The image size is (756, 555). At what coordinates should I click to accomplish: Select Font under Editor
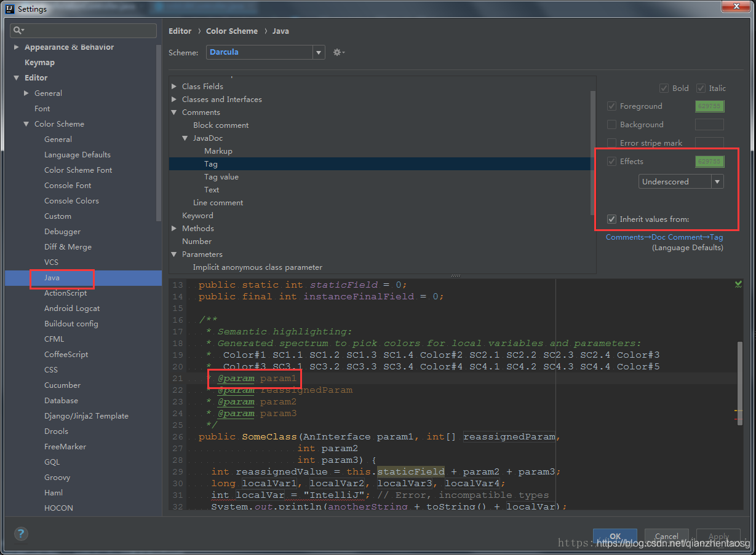click(x=42, y=109)
